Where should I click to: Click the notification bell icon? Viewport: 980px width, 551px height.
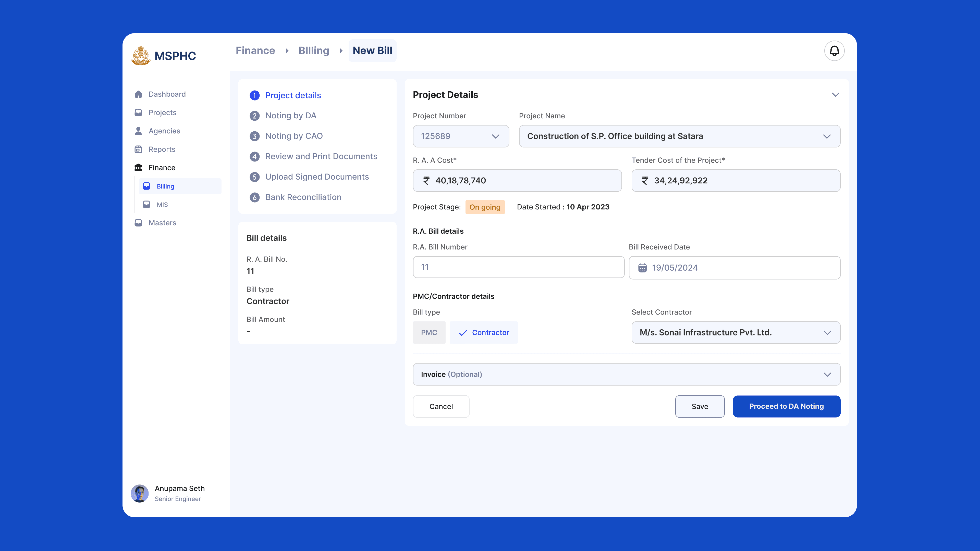pos(835,51)
